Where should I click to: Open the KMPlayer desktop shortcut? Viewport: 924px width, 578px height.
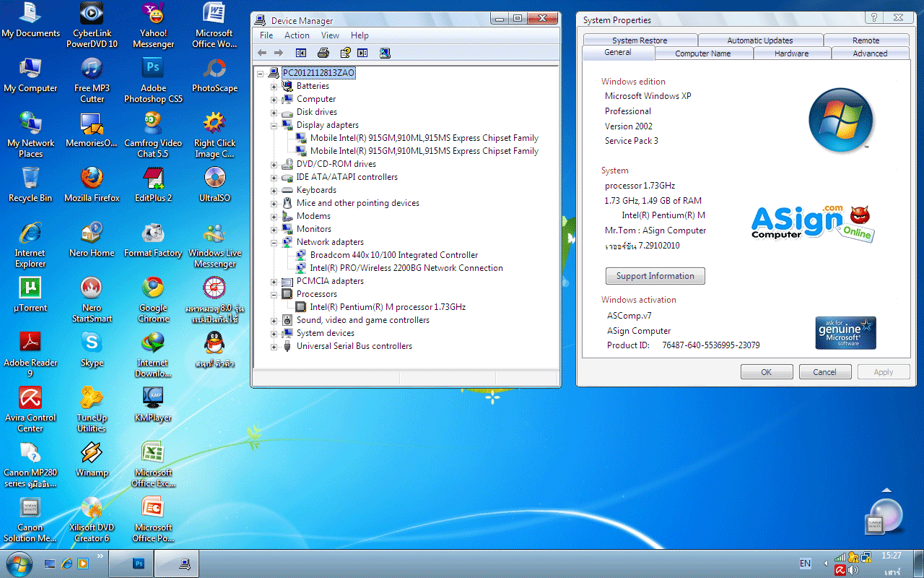[153, 405]
